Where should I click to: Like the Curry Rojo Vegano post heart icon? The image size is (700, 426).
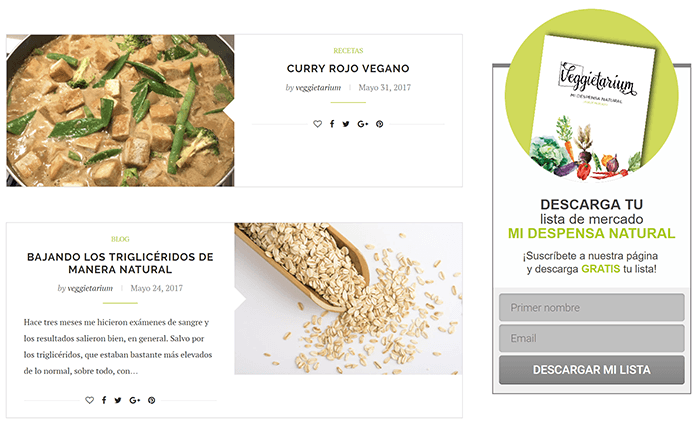[x=317, y=124]
